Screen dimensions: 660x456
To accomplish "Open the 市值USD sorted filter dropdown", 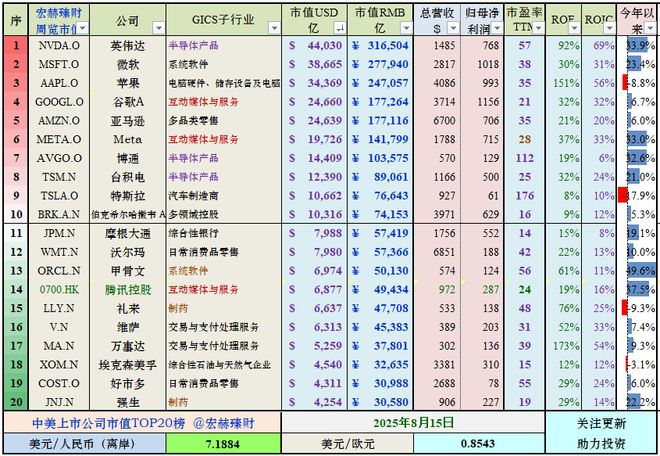I will coord(340,28).
